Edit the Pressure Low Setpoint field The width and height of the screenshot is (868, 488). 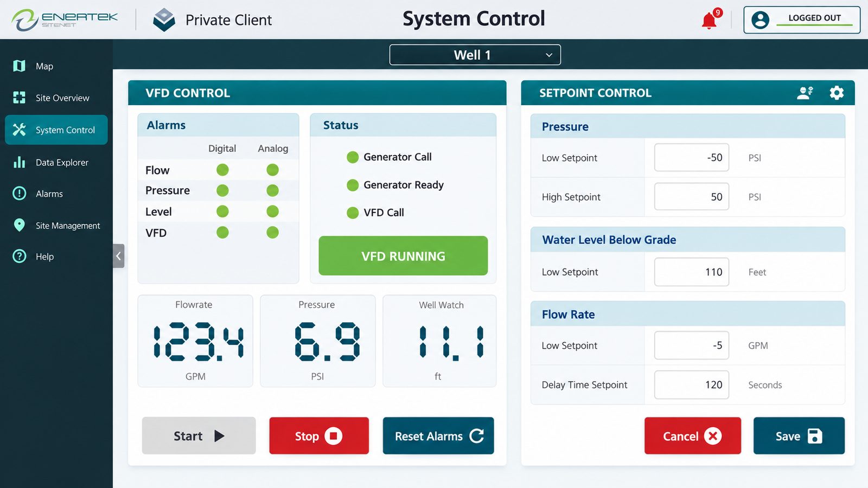(692, 157)
